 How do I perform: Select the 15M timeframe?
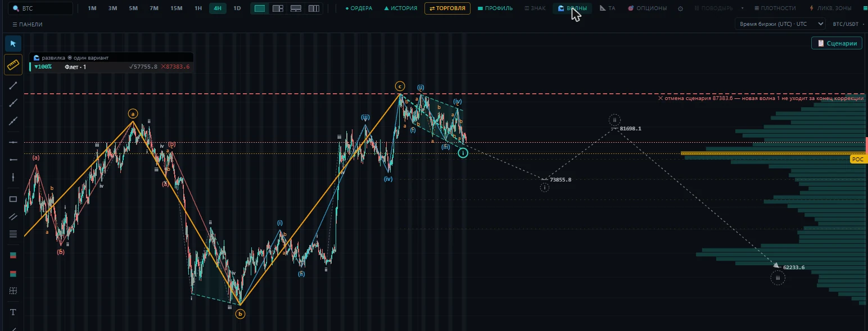click(x=176, y=8)
